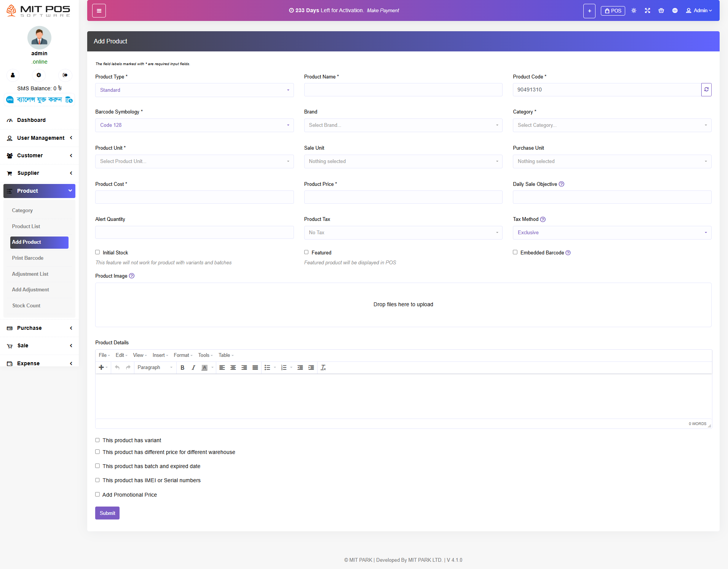Screen dimensions: 728x569
Task: Open the Product Type dropdown
Action: point(194,90)
